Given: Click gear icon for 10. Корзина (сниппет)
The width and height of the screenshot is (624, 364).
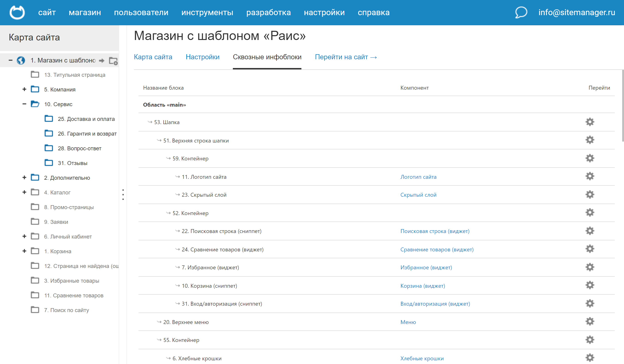Looking at the screenshot, I should tap(590, 285).
